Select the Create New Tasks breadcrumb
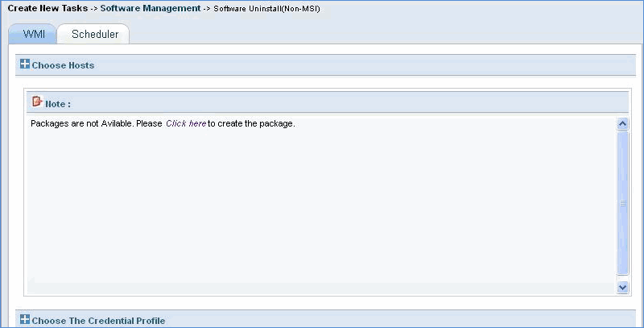Screen dimensions: 644x328 47,8
